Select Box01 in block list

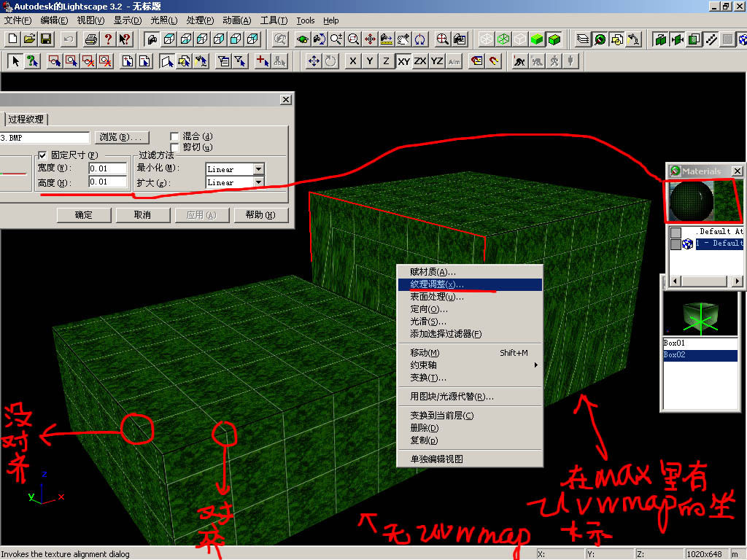[700, 343]
